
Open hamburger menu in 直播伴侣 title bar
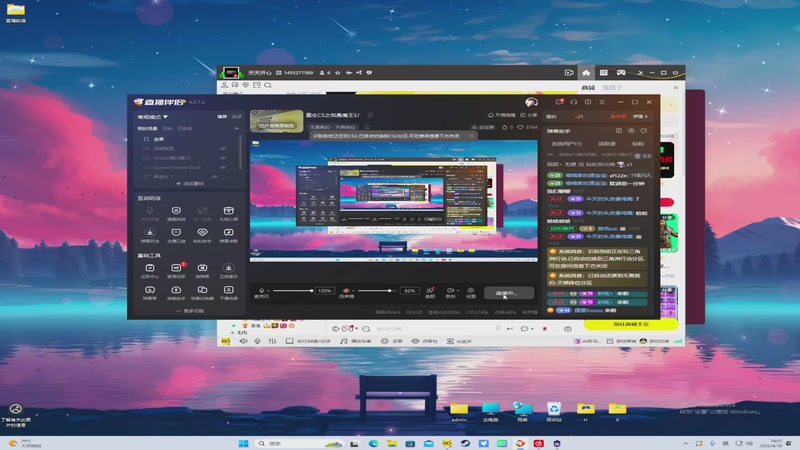602,102
